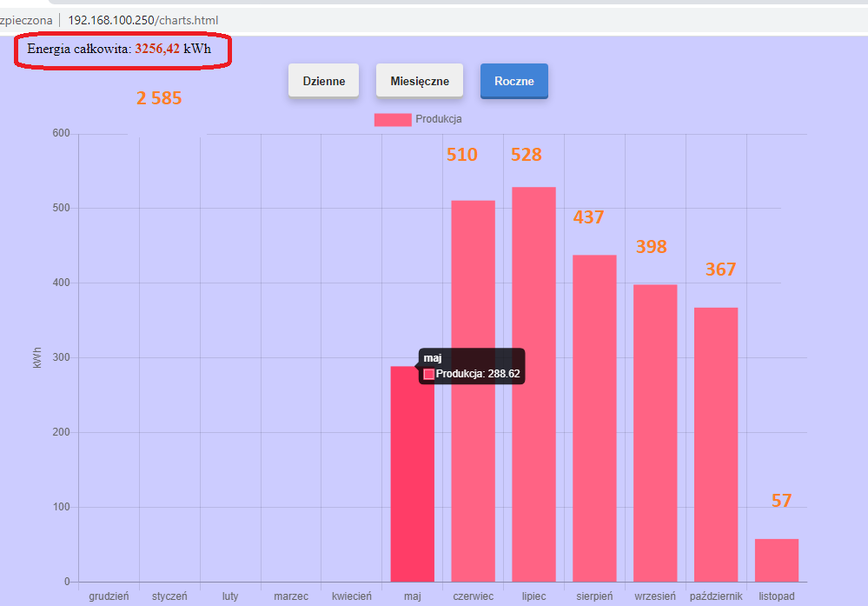Toggle the Produkcja legend color swatch
This screenshot has width=868, height=606.
click(393, 120)
